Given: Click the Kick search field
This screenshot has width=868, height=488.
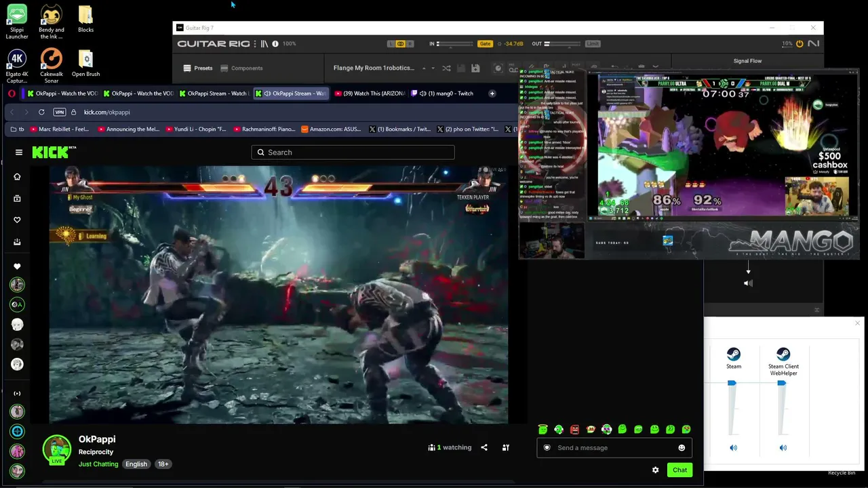Looking at the screenshot, I should coord(353,152).
